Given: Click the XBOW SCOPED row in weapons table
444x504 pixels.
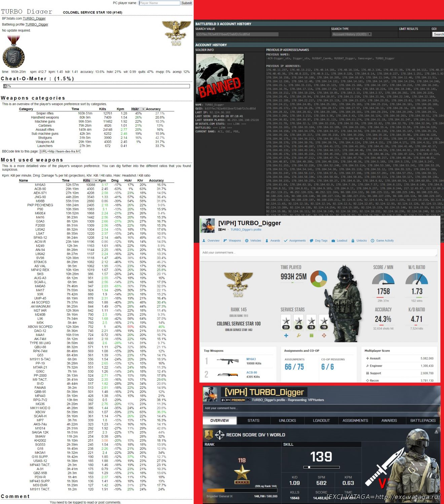Looking at the screenshot, I should (97, 327).
